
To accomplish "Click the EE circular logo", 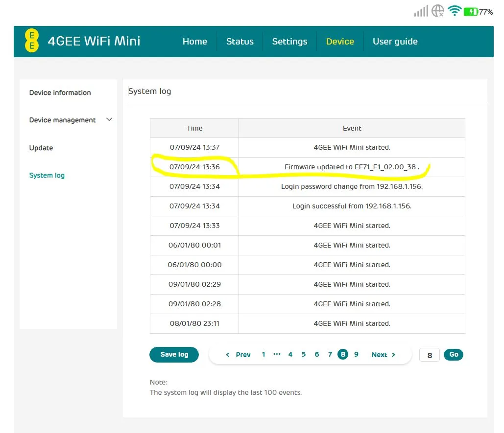I will (31, 42).
